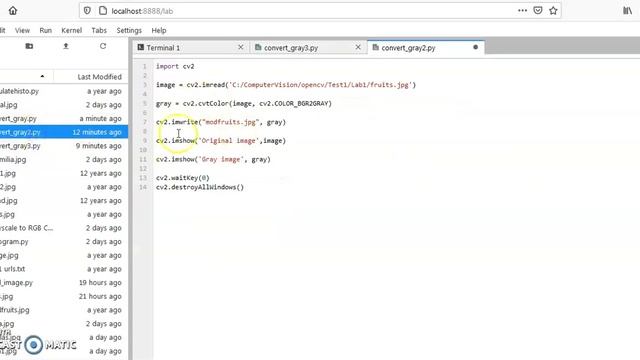This screenshot has height=360, width=640.
Task: Open the browser Library icon
Action: click(627, 11)
